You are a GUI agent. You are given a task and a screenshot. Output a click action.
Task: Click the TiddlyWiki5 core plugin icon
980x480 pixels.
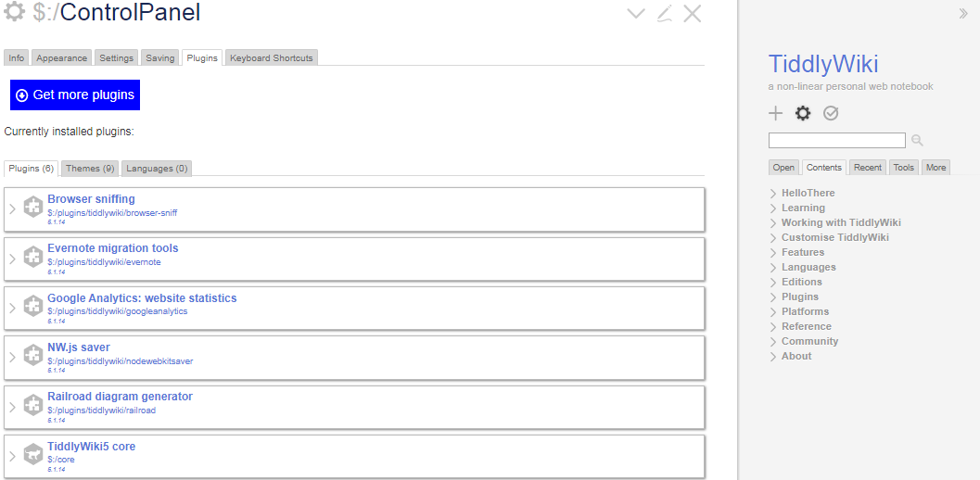coord(33,454)
